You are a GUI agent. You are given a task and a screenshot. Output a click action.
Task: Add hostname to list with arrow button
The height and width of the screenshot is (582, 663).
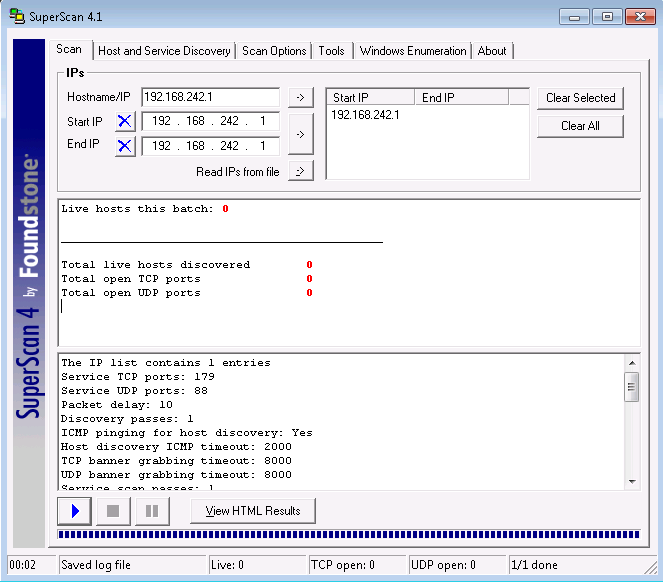(x=300, y=97)
